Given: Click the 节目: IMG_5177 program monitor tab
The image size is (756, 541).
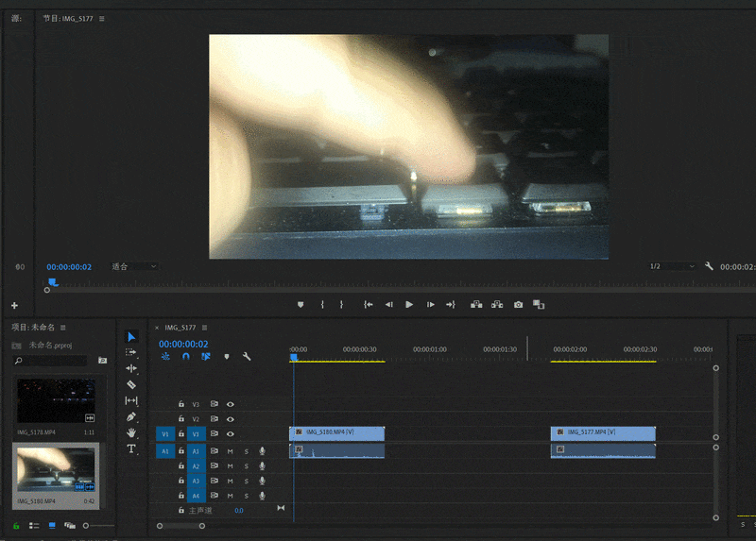Looking at the screenshot, I should coord(68,18).
